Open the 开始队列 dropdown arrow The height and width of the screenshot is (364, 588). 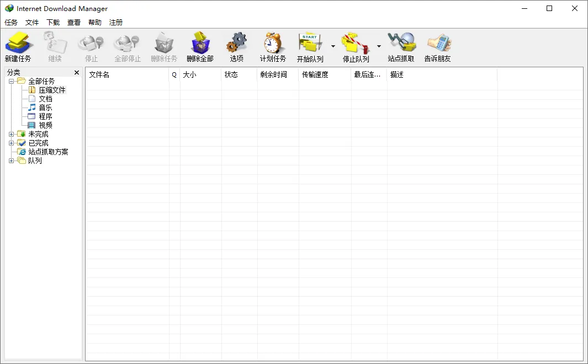(x=333, y=46)
